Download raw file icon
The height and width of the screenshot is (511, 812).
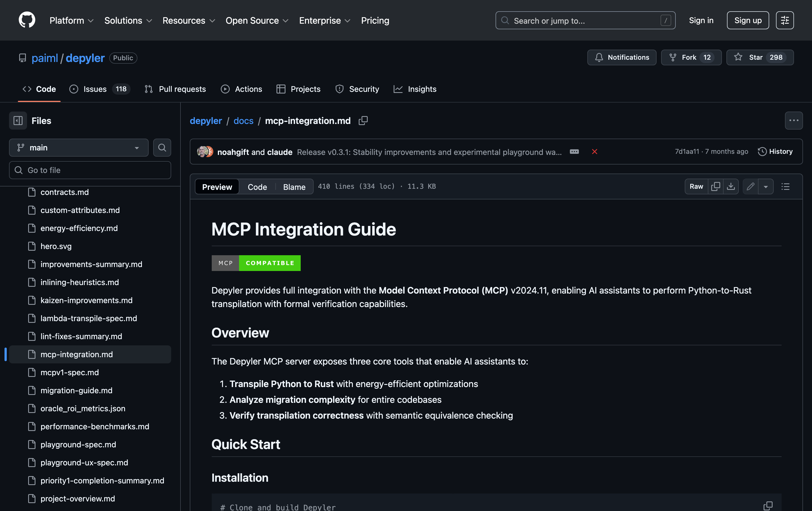pos(731,186)
